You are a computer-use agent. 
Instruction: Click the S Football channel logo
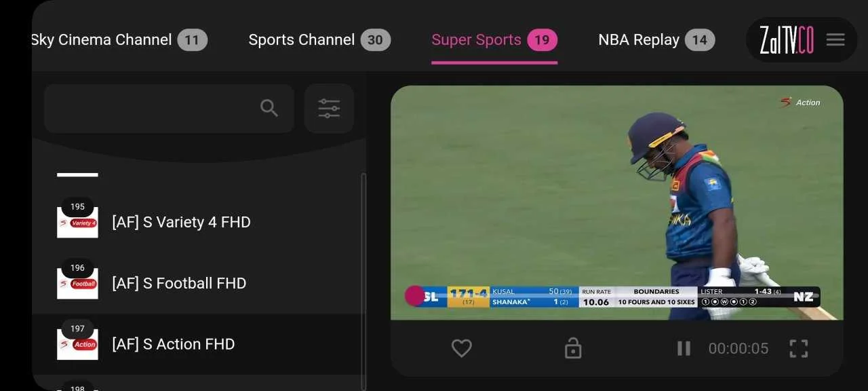coord(77,283)
